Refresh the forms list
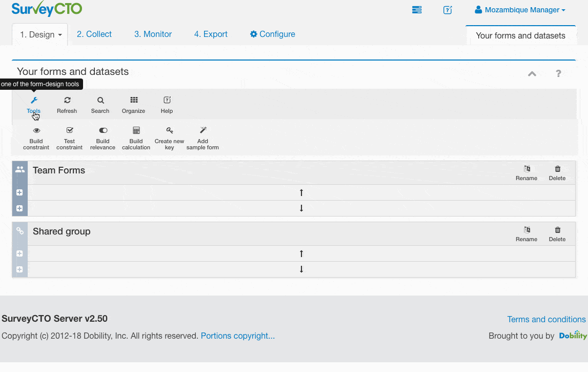588x372 pixels. (67, 105)
